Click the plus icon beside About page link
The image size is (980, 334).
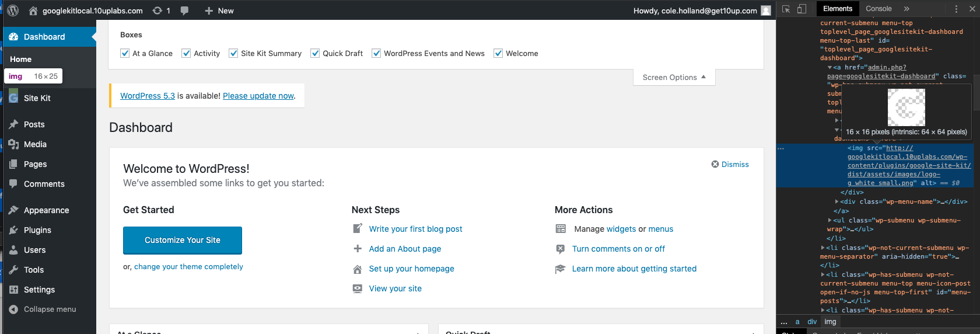pyautogui.click(x=358, y=248)
